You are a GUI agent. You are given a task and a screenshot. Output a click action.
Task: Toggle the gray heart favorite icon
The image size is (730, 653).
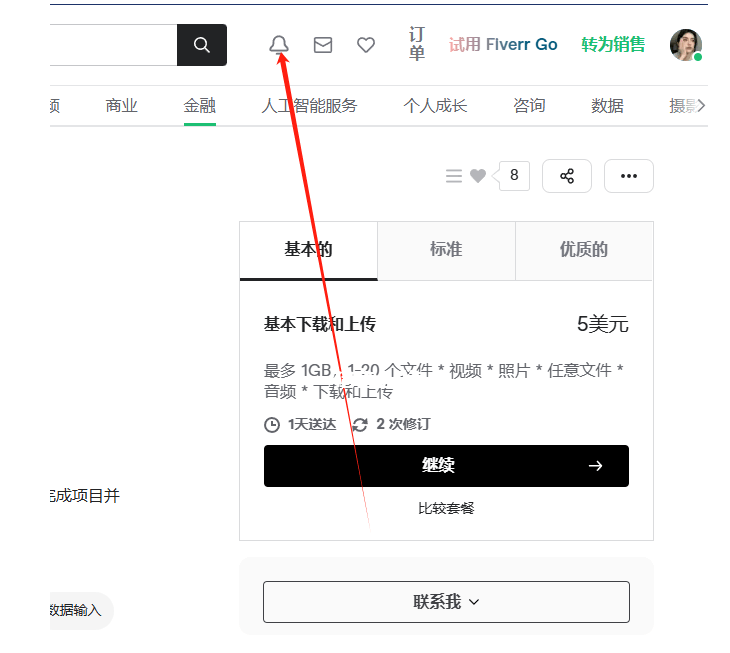478,176
